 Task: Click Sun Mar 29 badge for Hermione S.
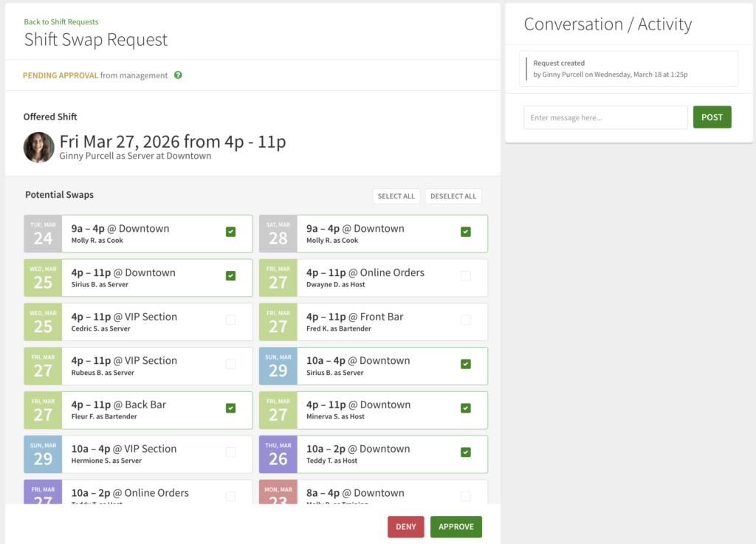click(43, 454)
